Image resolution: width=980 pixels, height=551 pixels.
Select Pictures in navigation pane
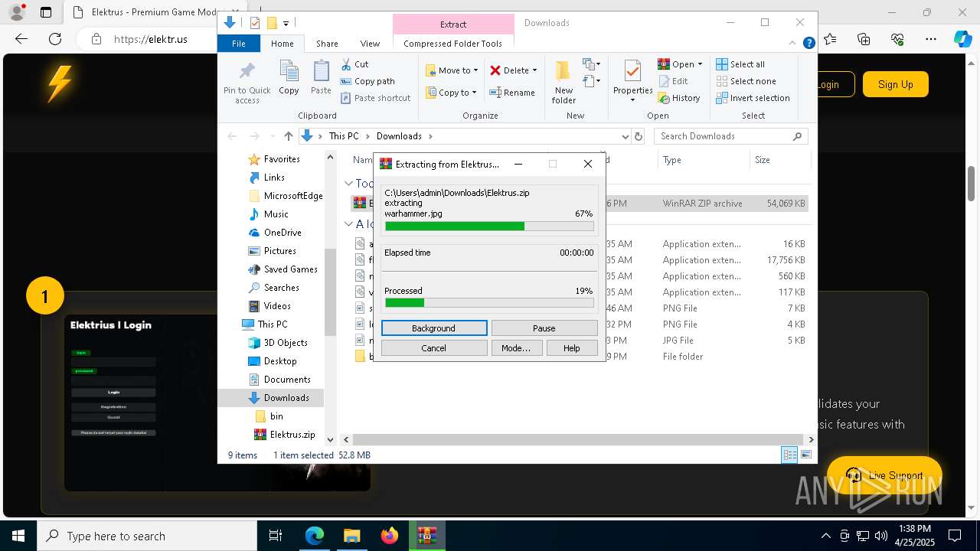coord(280,251)
